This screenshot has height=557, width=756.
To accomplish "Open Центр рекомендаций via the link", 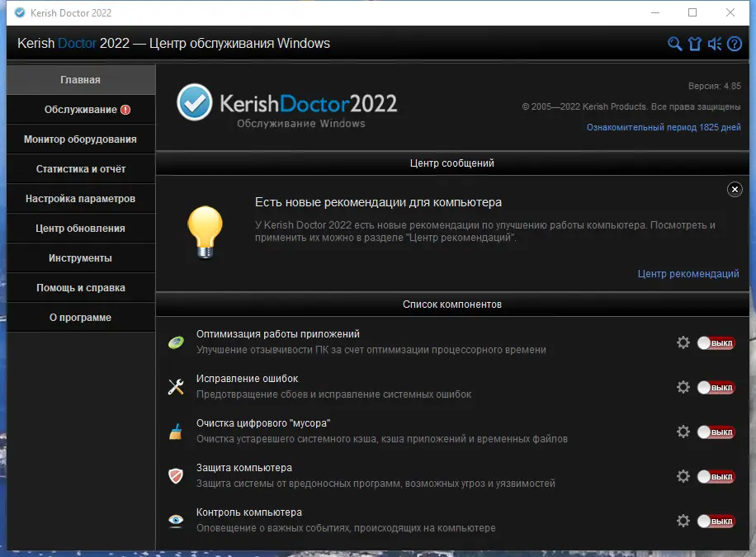I will tap(688, 273).
